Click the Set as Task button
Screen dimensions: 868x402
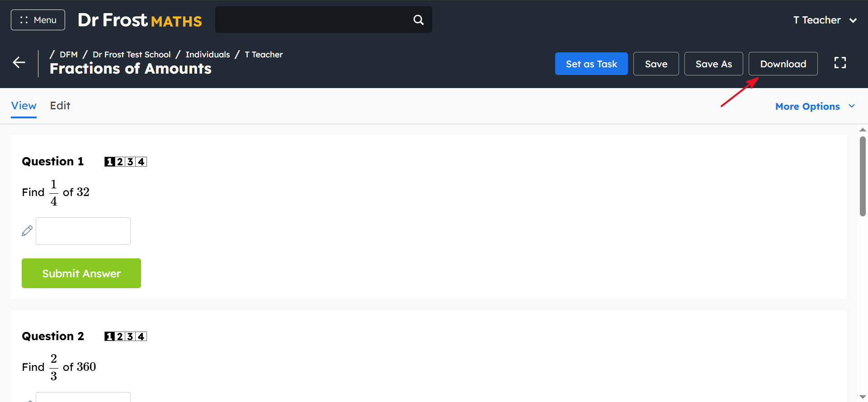(x=591, y=64)
